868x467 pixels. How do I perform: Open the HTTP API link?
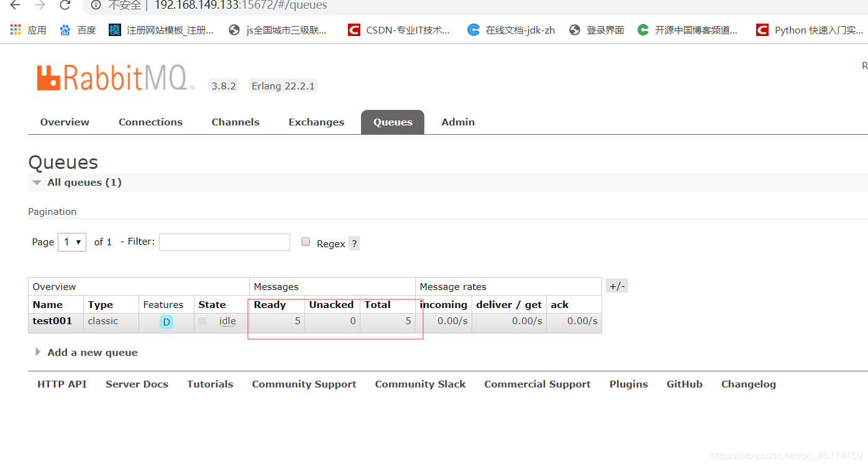point(62,384)
